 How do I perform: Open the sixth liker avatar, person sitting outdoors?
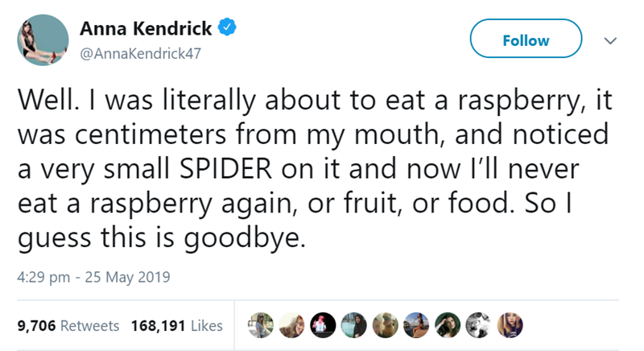pos(415,324)
